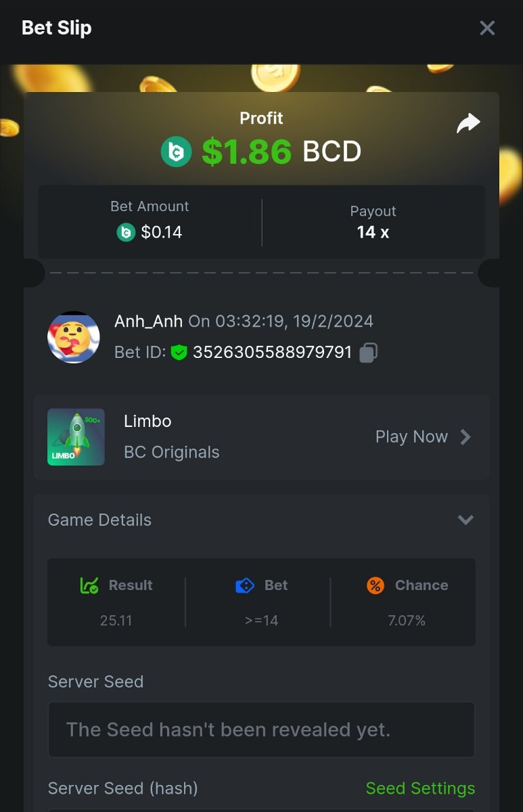Click the coin icon beside the $0.14 bet amount

tap(126, 232)
